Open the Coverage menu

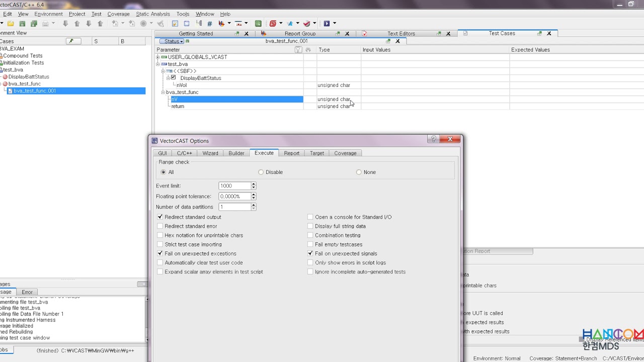[118, 14]
